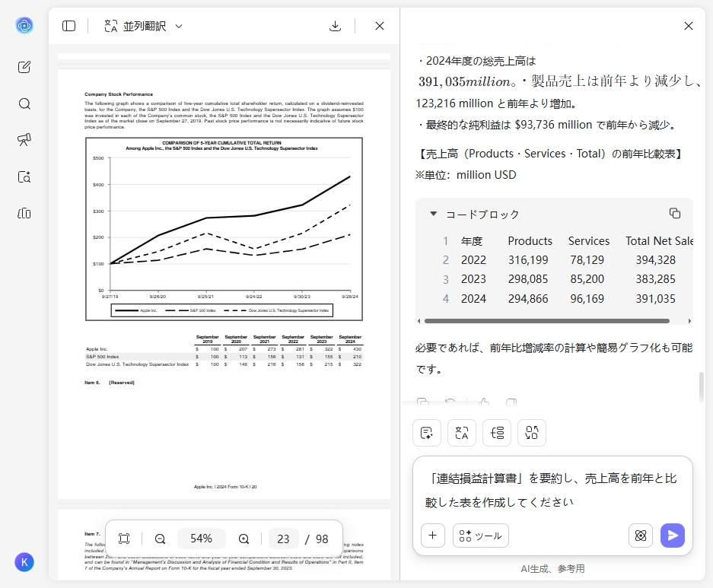The width and height of the screenshot is (713, 588).
Task: Select the snapshot tool in the PDF toolbar
Action: point(124,538)
